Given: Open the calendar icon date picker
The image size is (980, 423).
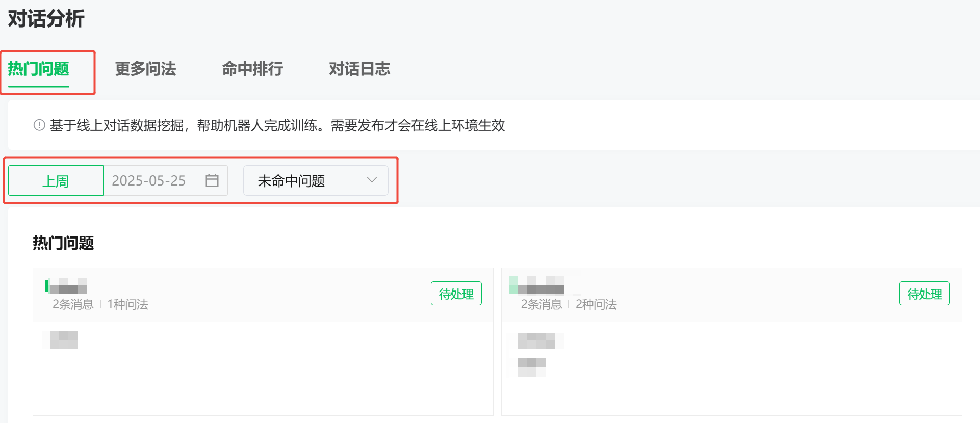Looking at the screenshot, I should point(212,180).
